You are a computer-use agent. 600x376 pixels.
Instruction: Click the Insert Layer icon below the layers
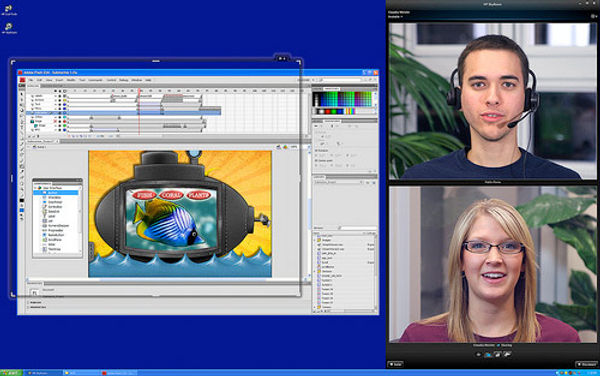pos(29,136)
